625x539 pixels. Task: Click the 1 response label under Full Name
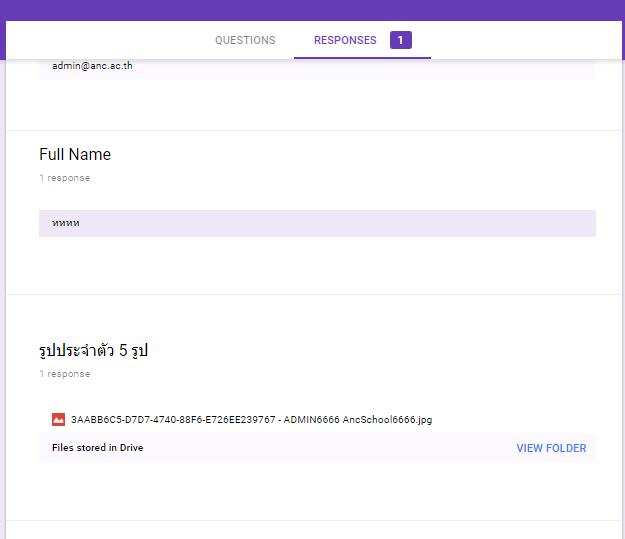(65, 178)
